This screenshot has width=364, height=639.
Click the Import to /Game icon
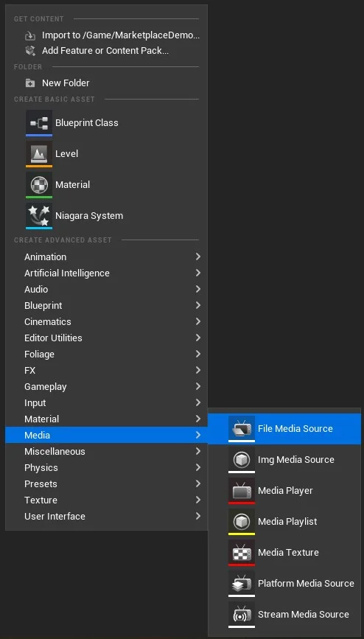(x=30, y=36)
